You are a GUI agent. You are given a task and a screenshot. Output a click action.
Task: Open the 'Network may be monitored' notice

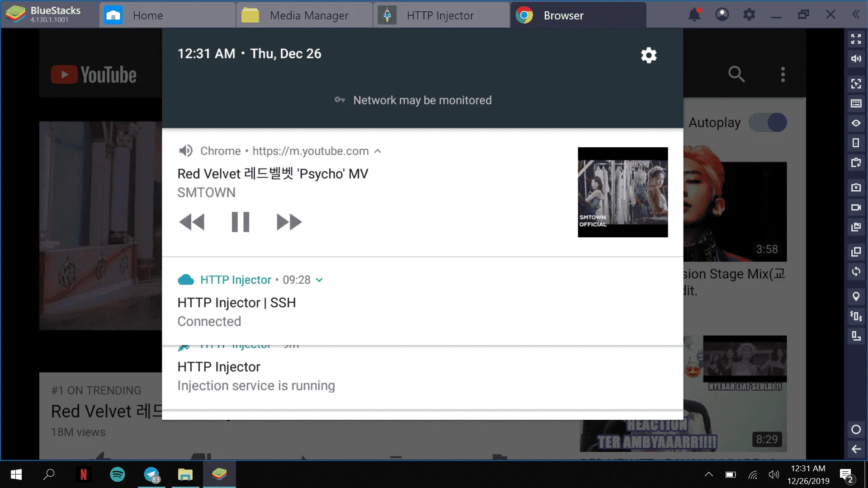413,100
